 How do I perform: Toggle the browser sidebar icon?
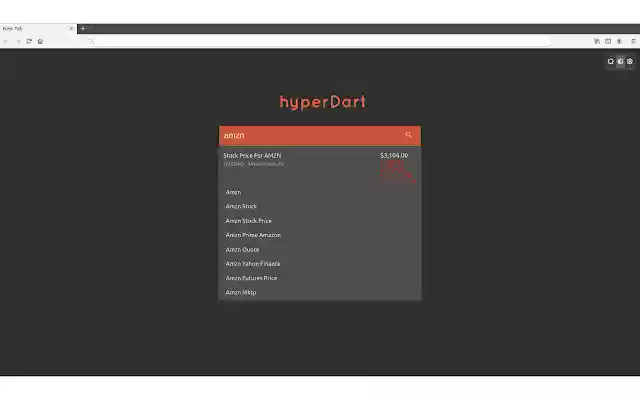(x=608, y=41)
